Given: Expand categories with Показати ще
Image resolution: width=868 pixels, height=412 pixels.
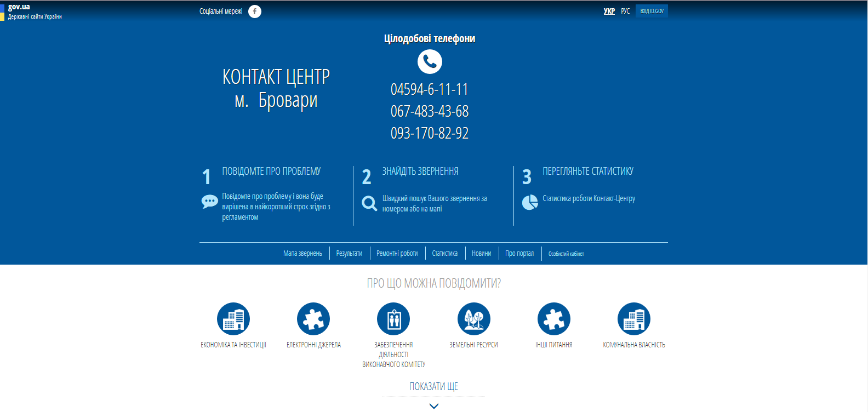Looking at the screenshot, I should (x=433, y=386).
